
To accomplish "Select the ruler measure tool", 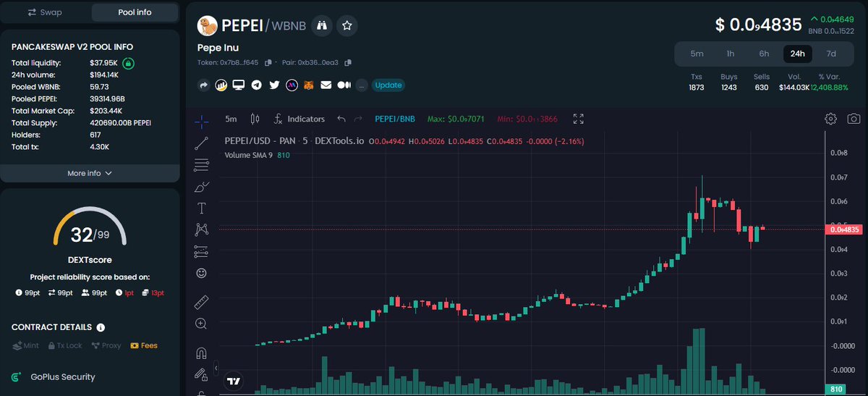I will pyautogui.click(x=202, y=301).
